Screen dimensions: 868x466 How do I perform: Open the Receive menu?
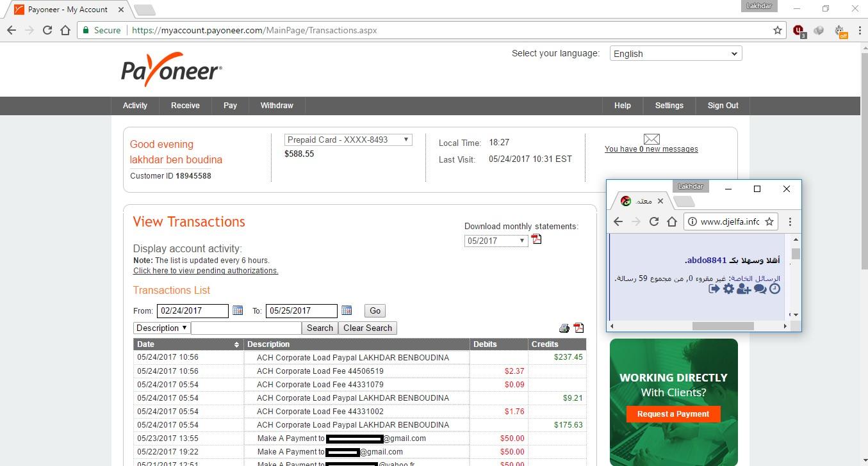[x=185, y=106]
